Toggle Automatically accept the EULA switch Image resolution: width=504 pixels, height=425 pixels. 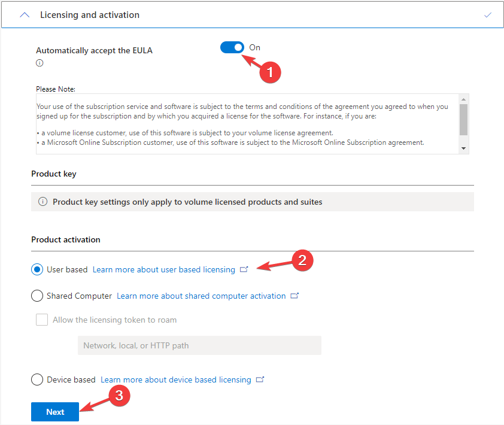pyautogui.click(x=232, y=47)
